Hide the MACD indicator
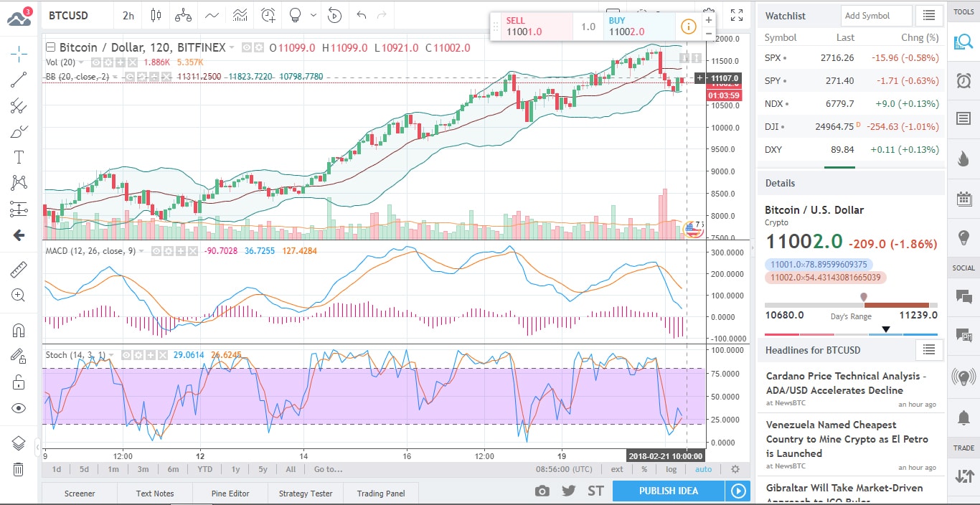The image size is (980, 505). point(156,251)
